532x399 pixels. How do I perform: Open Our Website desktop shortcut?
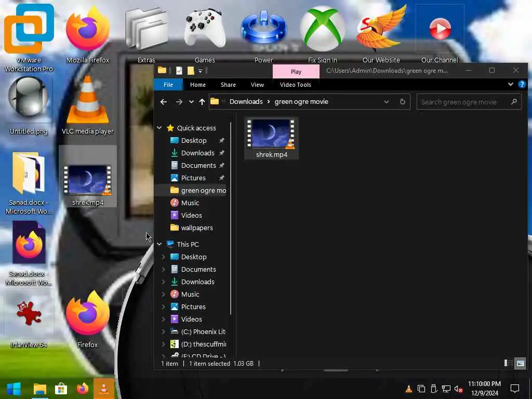[381, 35]
